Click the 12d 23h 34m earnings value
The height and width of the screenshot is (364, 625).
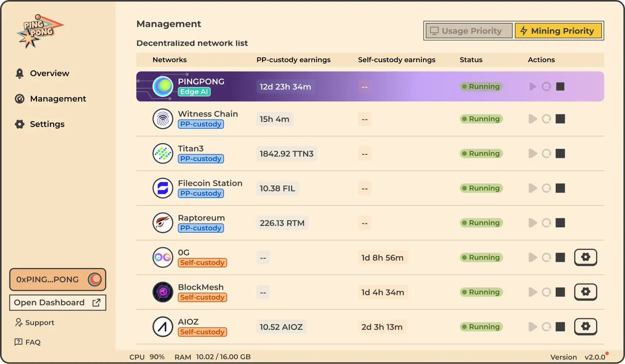click(x=285, y=87)
